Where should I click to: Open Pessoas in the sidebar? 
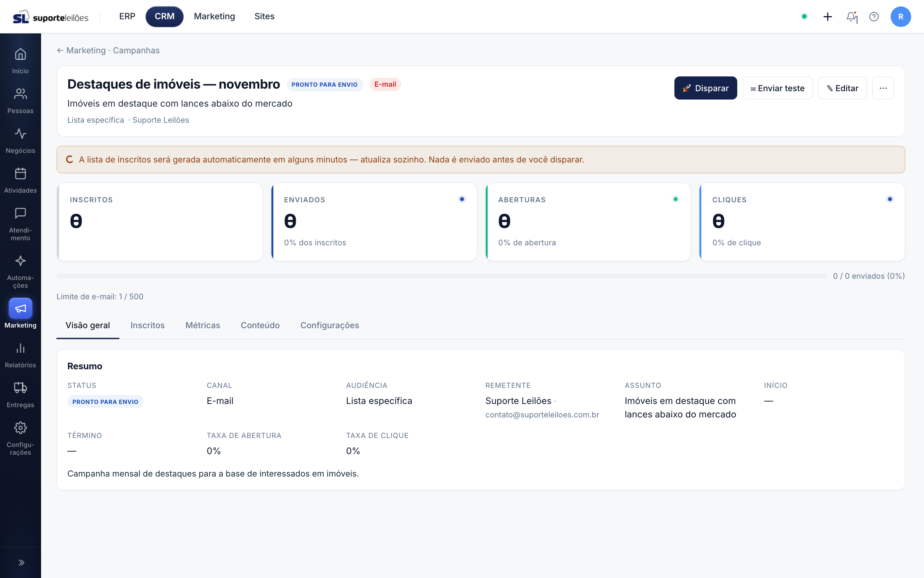tap(20, 101)
